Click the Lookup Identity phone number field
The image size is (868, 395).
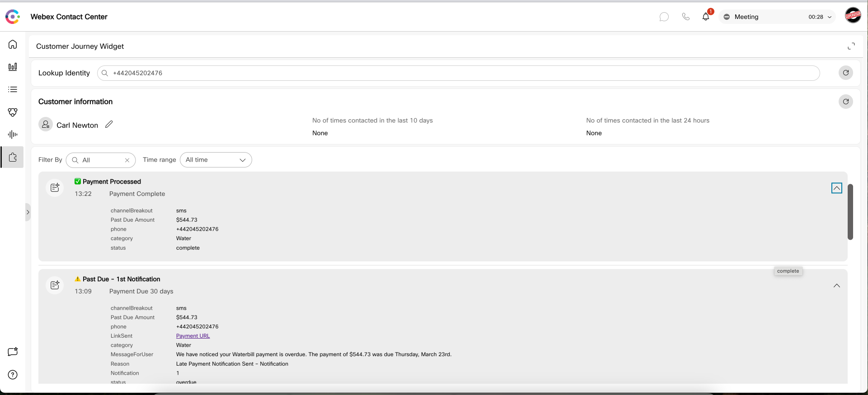(459, 73)
